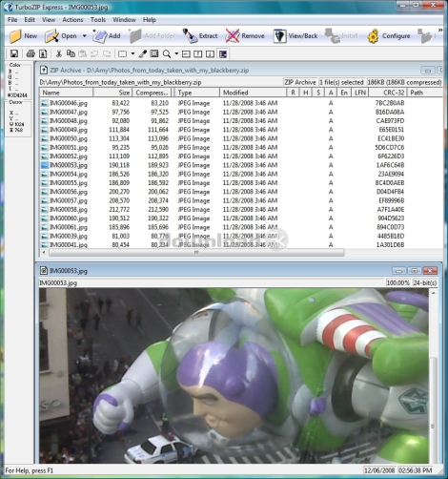Click the Print icon in secondary toolbar
448x479 pixels.
pyautogui.click(x=31, y=53)
